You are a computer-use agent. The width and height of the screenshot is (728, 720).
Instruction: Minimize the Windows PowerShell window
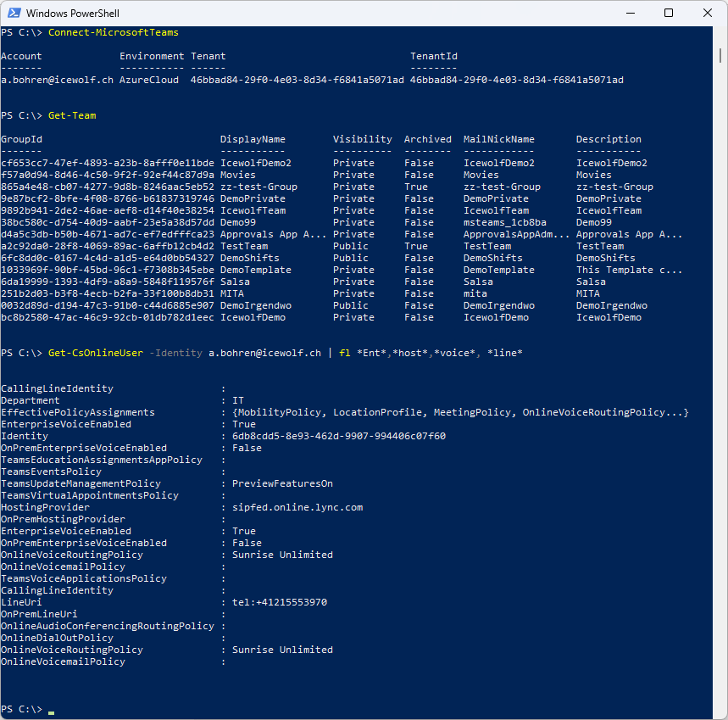[629, 14]
